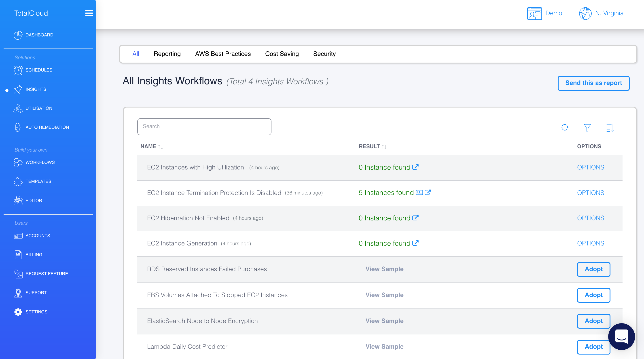Open Billing document icon
The width and height of the screenshot is (644, 359).
tap(18, 255)
